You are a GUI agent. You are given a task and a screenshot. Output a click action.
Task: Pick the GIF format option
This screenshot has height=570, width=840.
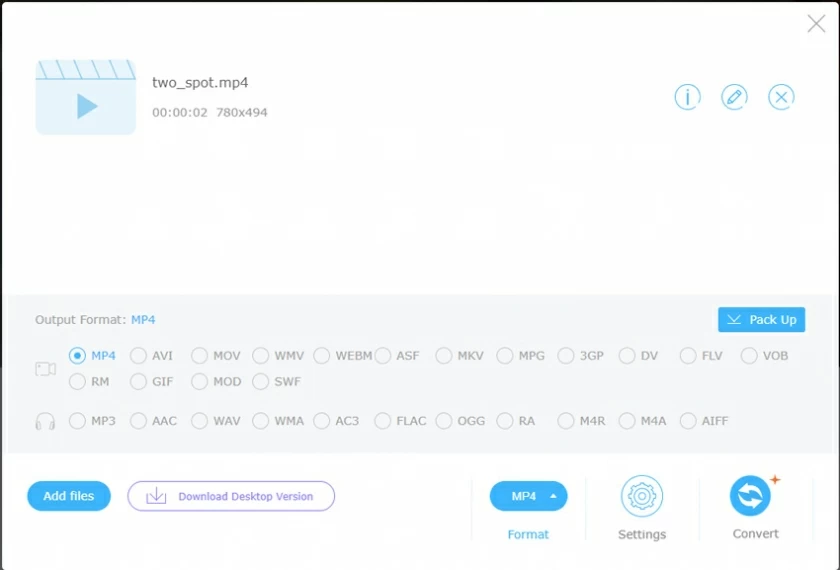click(139, 382)
